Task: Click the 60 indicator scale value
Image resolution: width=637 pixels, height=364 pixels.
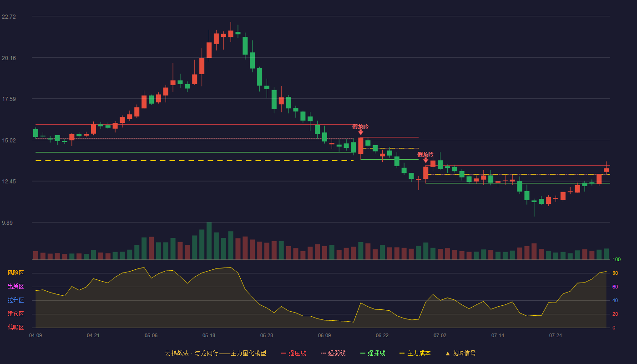Action: click(615, 287)
